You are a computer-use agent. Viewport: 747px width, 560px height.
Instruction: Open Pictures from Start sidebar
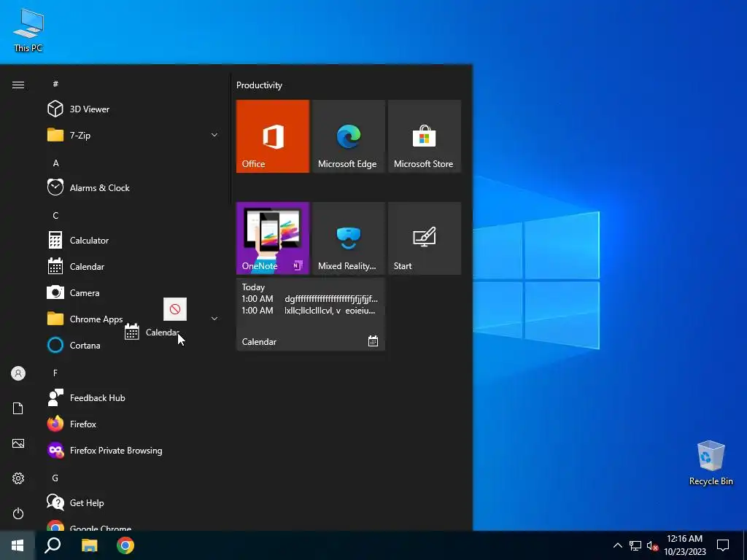[18, 443]
